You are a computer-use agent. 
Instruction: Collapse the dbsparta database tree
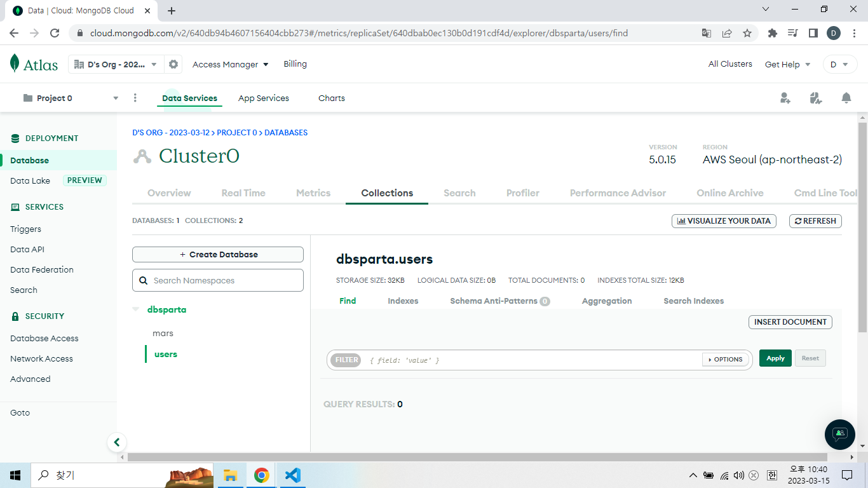coord(135,309)
